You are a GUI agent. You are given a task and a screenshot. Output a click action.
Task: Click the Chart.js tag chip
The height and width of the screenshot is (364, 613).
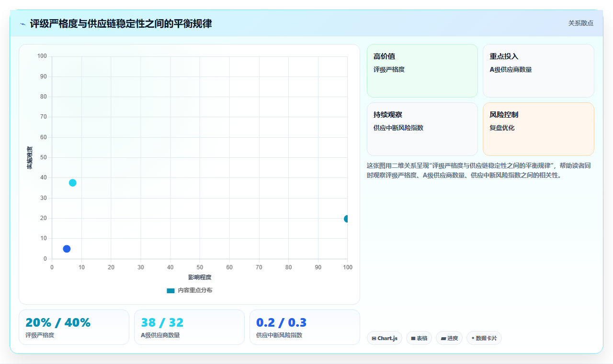[385, 338]
